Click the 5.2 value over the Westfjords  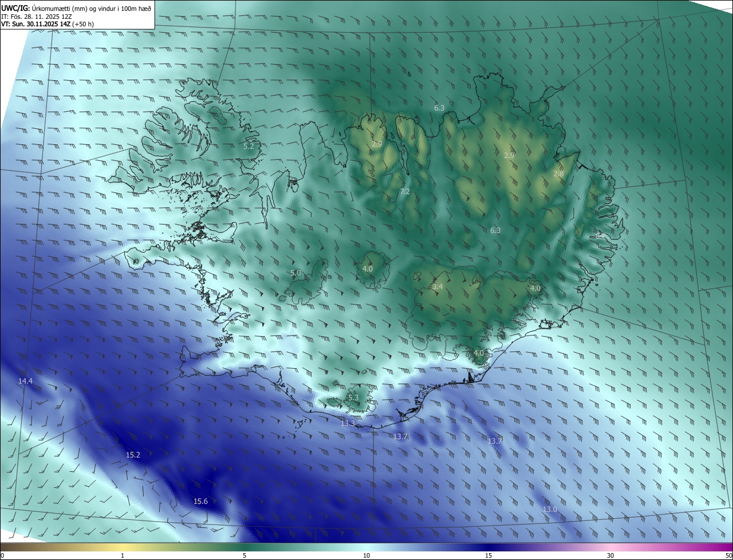[249, 147]
